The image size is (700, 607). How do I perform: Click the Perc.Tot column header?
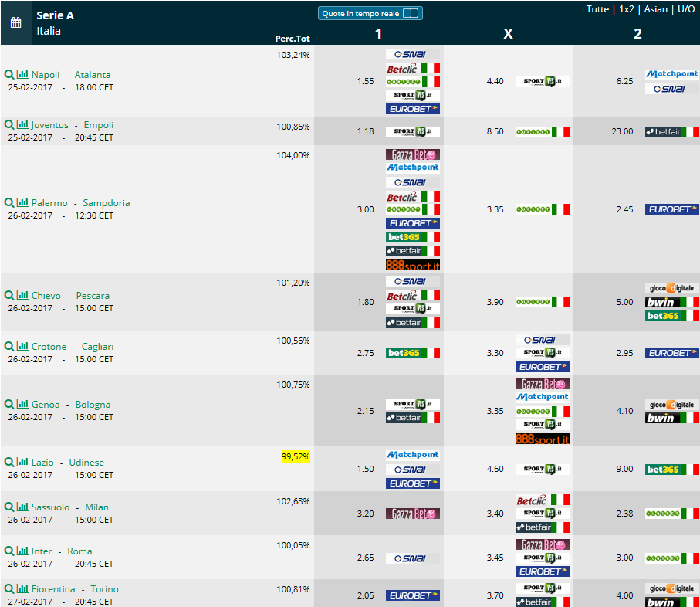click(x=293, y=39)
